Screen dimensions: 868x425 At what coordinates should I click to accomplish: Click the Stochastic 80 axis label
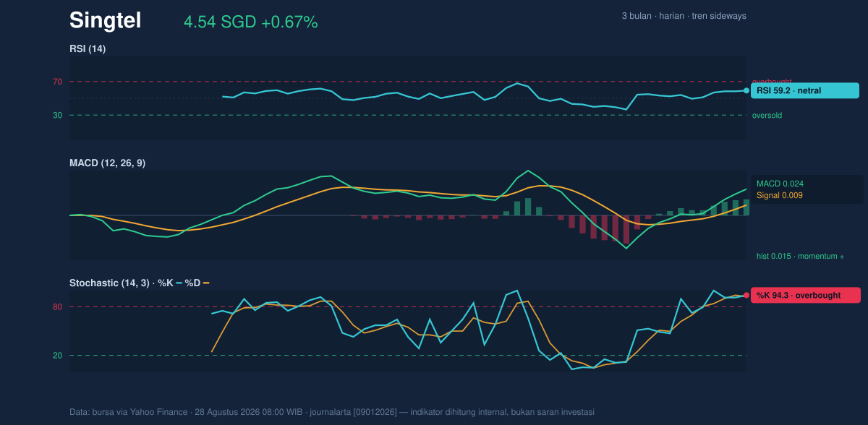point(57,307)
